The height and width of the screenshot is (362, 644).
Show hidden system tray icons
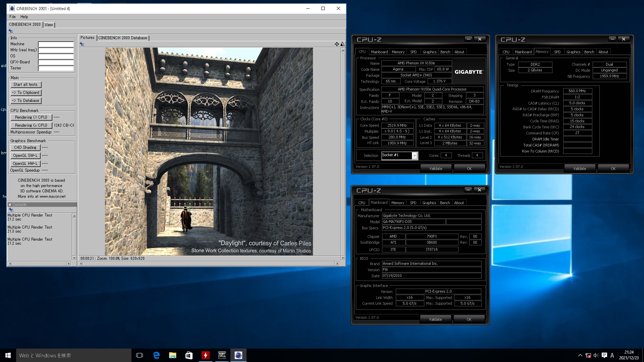coord(580,355)
